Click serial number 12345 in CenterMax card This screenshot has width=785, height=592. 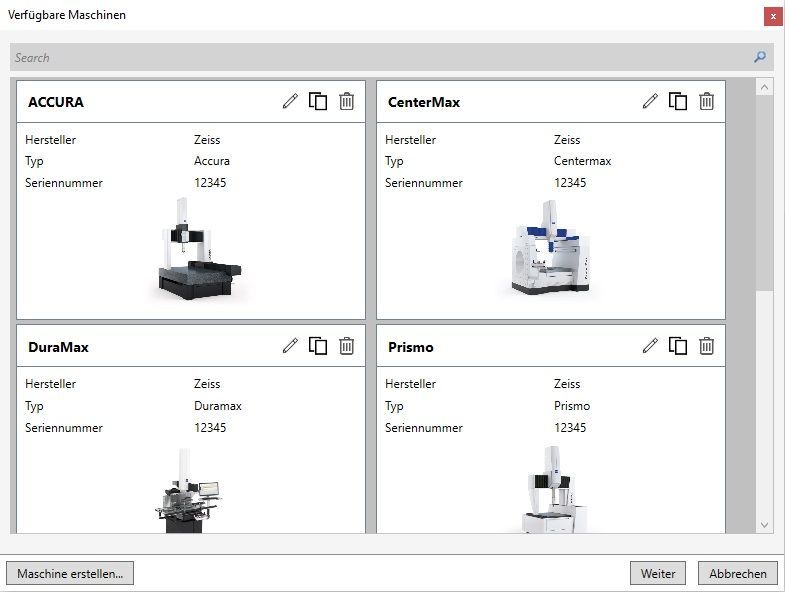[x=570, y=183]
